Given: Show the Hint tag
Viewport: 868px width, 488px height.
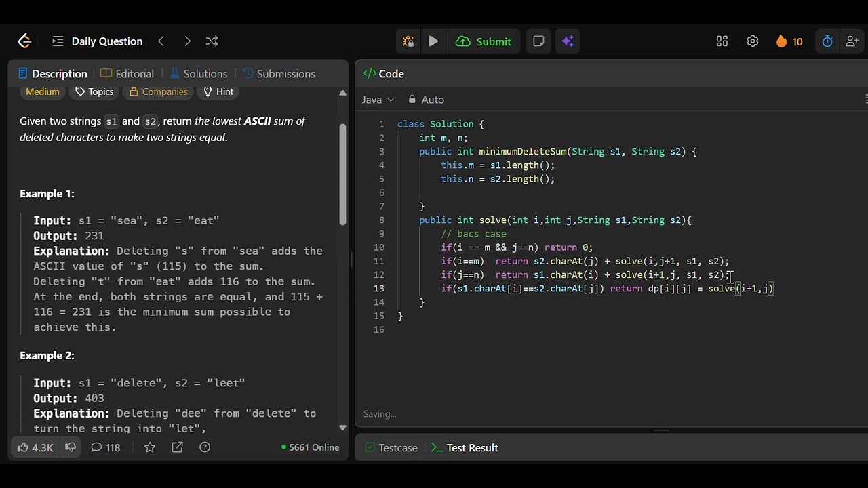Looking at the screenshot, I should tap(218, 91).
